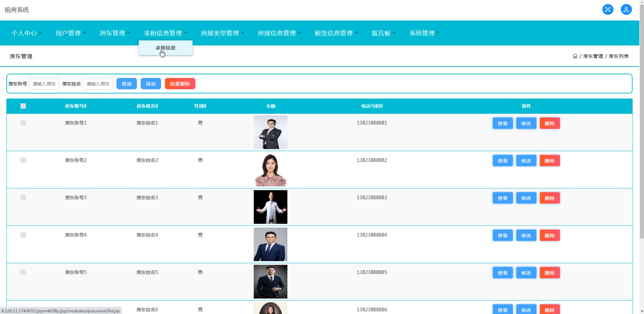Check the box for 房东账号3 row

(23, 198)
